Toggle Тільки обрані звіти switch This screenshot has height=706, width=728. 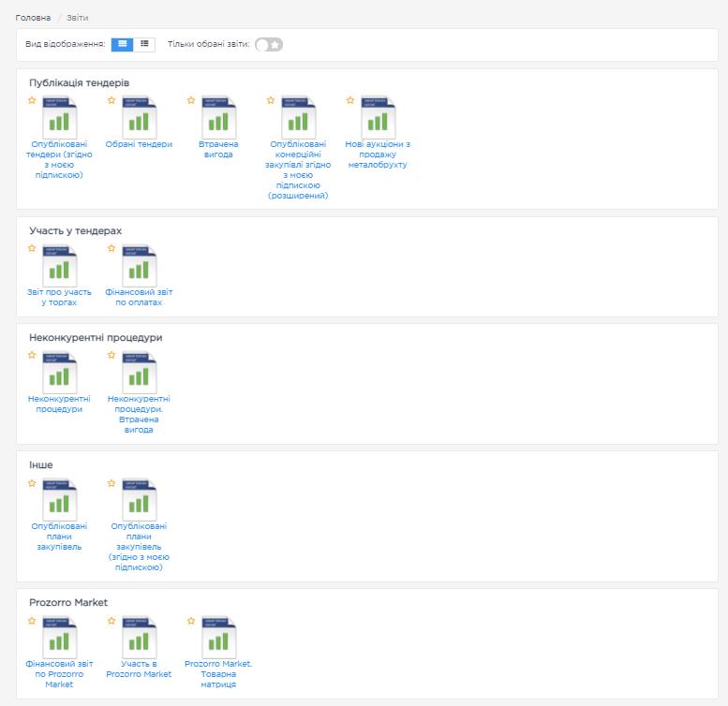[x=269, y=44]
